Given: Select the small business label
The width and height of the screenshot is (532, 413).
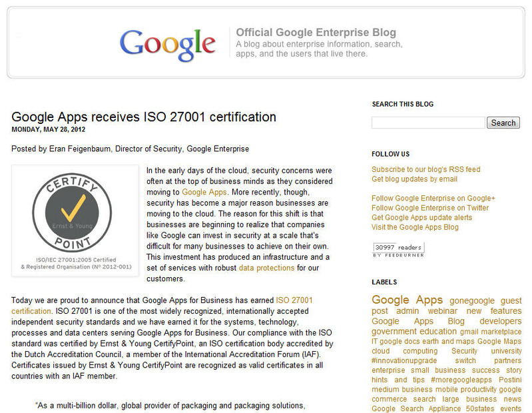Looking at the screenshot, I should click(437, 370).
